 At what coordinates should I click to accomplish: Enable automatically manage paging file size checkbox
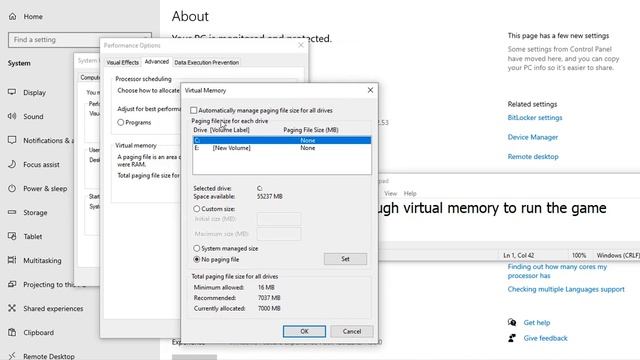coord(193,110)
